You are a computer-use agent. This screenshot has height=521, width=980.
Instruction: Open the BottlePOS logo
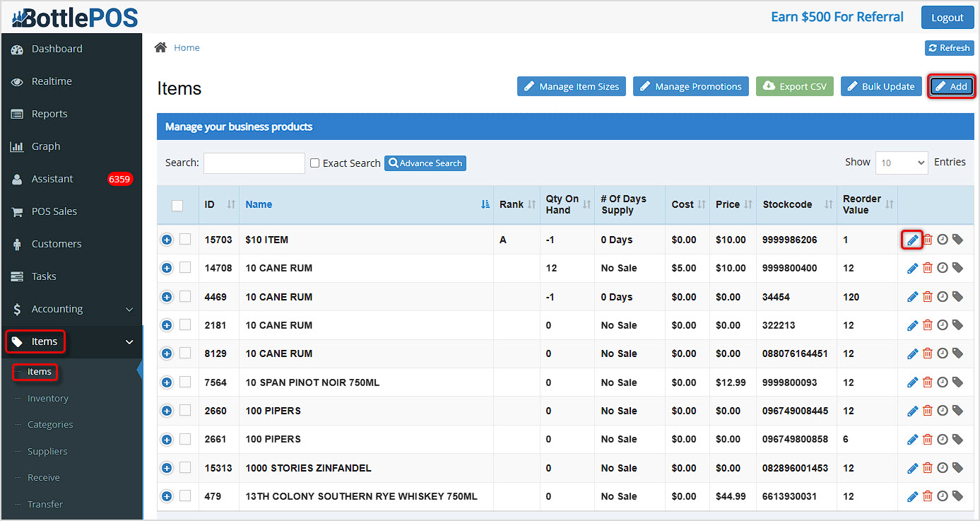point(71,17)
